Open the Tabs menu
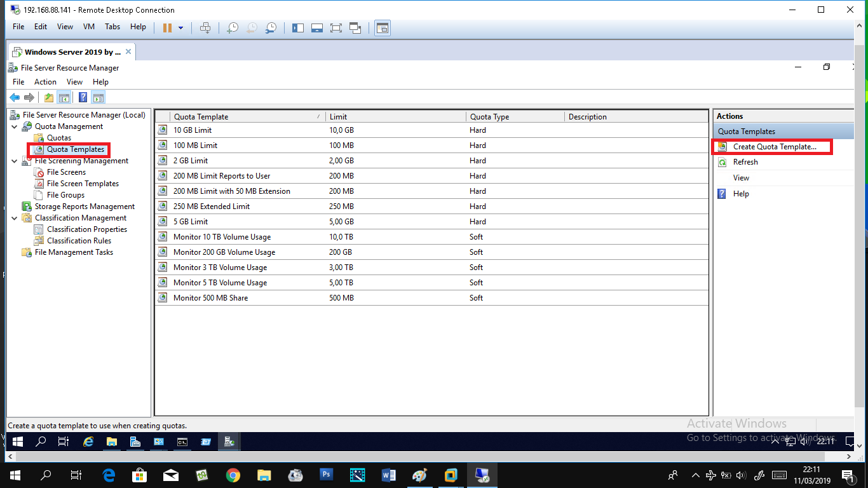Viewport: 868px width, 488px height. click(x=112, y=27)
